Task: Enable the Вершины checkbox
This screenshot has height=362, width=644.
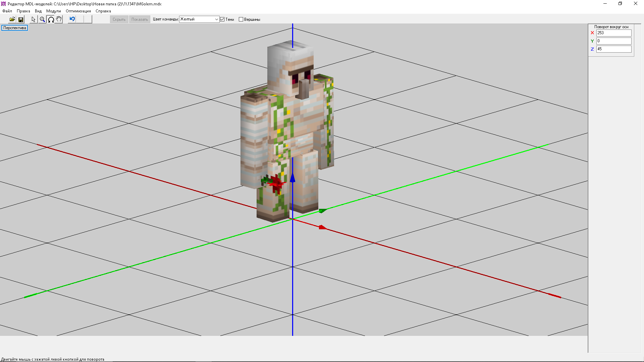Action: coord(241,19)
